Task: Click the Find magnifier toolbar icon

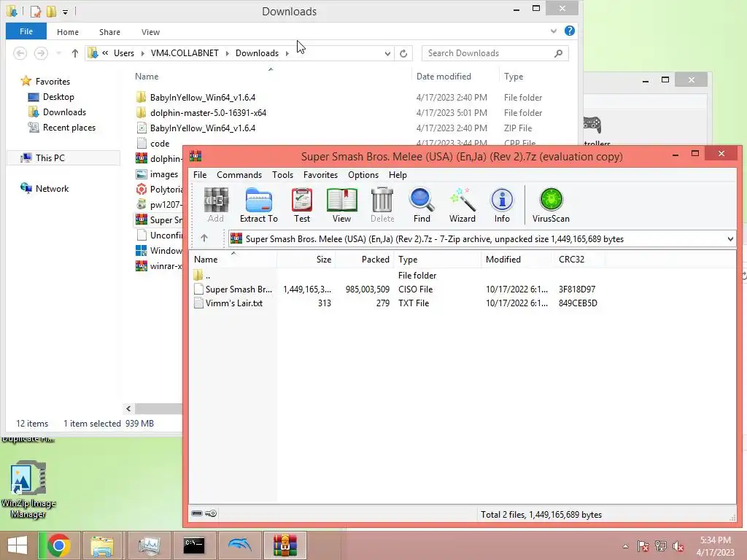Action: coord(422,205)
